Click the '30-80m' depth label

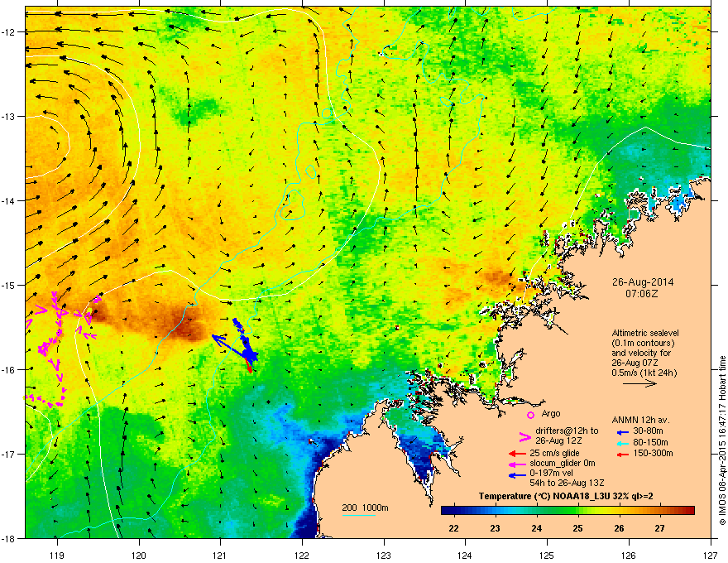click(647, 431)
